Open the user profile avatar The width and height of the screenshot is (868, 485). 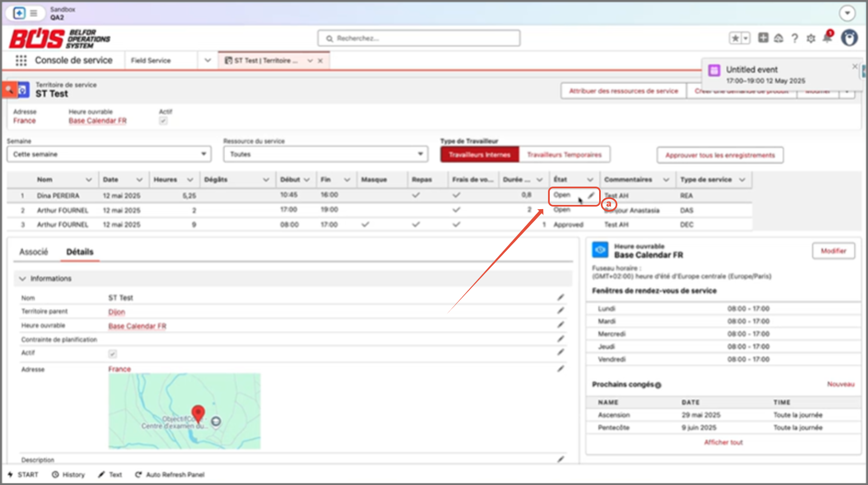click(849, 38)
